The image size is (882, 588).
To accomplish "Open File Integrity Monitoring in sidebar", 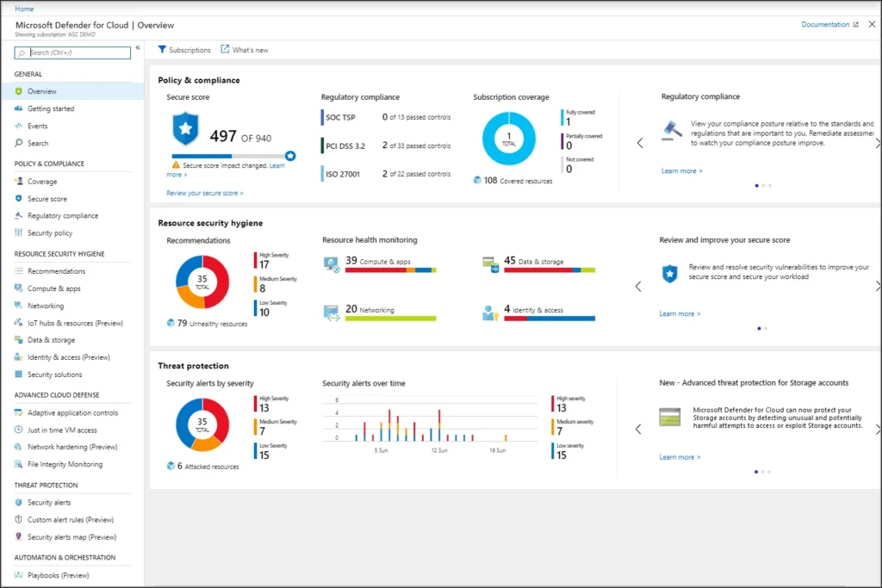I will 65,464.
